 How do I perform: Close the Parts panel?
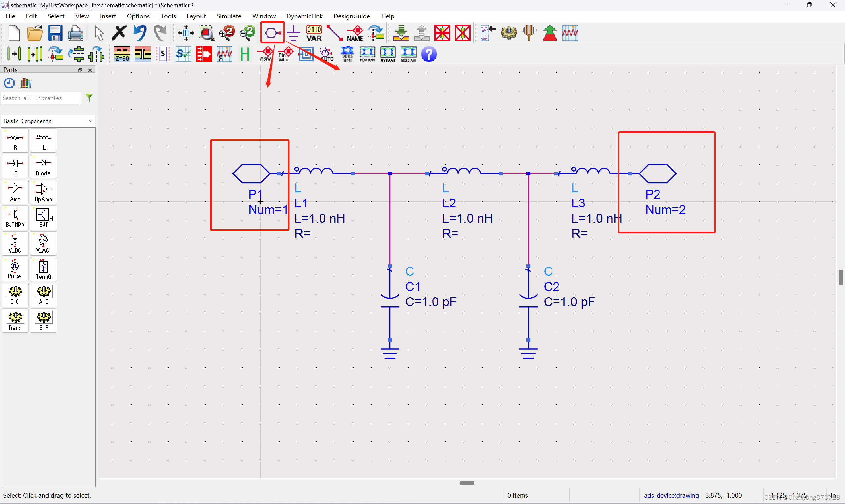(90, 70)
